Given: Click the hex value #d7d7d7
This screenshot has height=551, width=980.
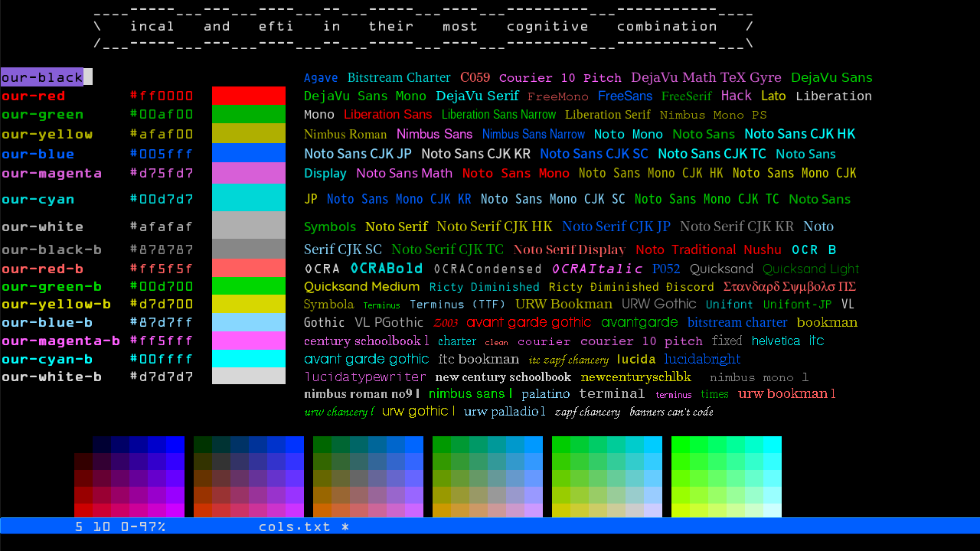Looking at the screenshot, I should pos(162,377).
